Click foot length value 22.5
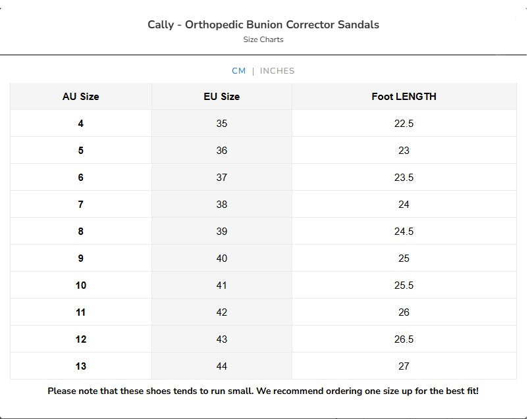Viewport: 532px width, 419px height. (404, 123)
